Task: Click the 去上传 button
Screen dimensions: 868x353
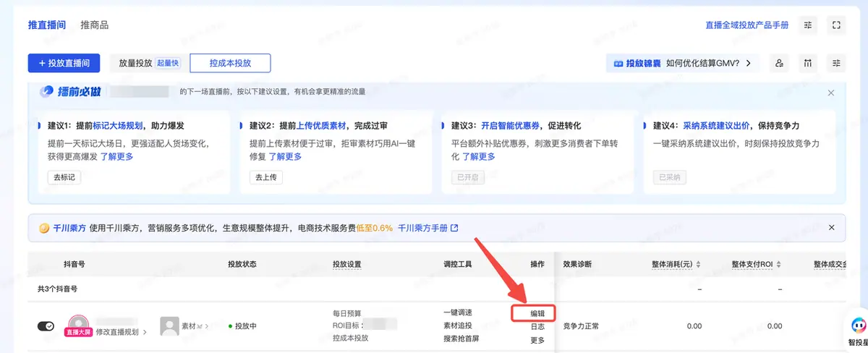Action: pyautogui.click(x=266, y=177)
